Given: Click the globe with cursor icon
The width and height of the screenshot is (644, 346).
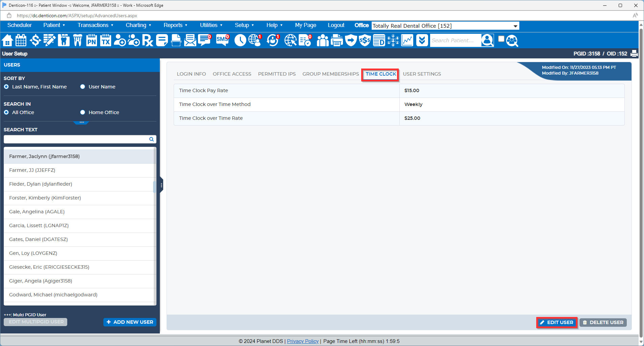Looking at the screenshot, I should [x=290, y=41].
